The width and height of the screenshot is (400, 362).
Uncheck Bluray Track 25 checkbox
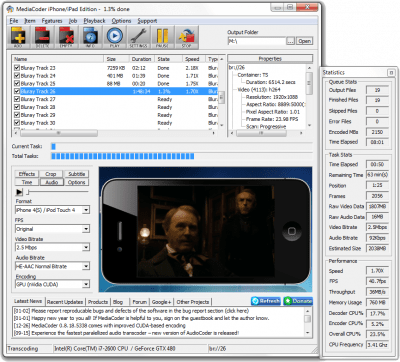click(x=17, y=83)
